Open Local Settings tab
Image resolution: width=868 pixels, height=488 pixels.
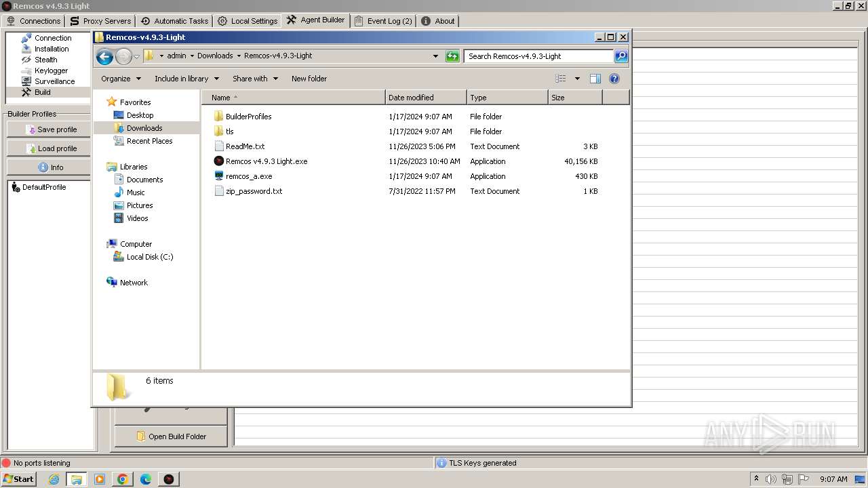pyautogui.click(x=248, y=21)
